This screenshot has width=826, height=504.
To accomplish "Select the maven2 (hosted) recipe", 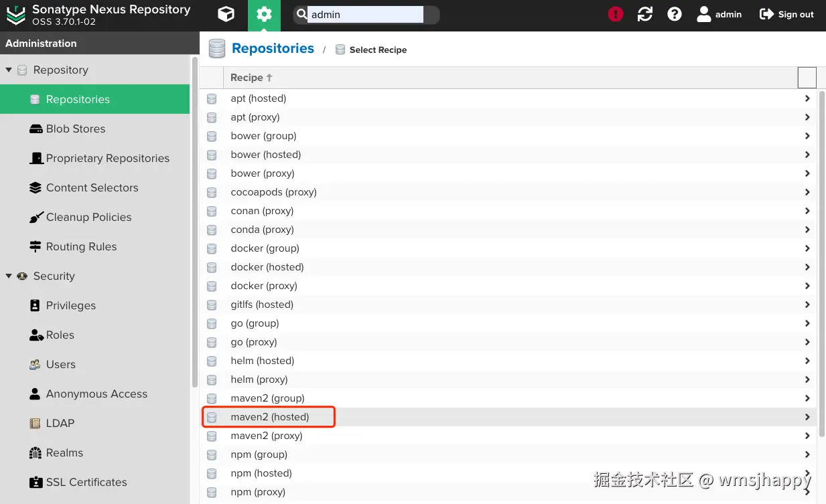I will [508, 417].
